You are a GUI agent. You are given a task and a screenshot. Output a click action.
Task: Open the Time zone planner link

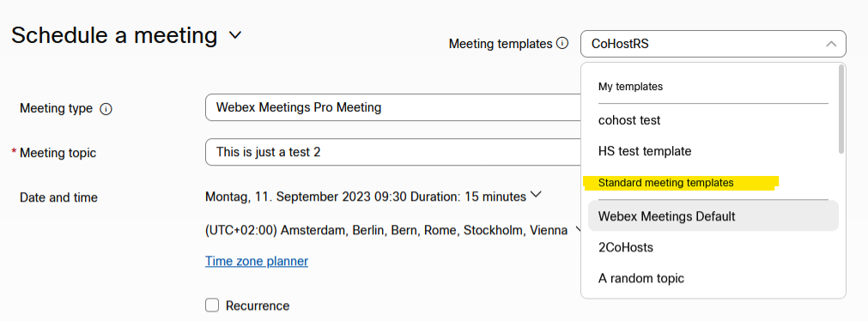pyautogui.click(x=257, y=261)
